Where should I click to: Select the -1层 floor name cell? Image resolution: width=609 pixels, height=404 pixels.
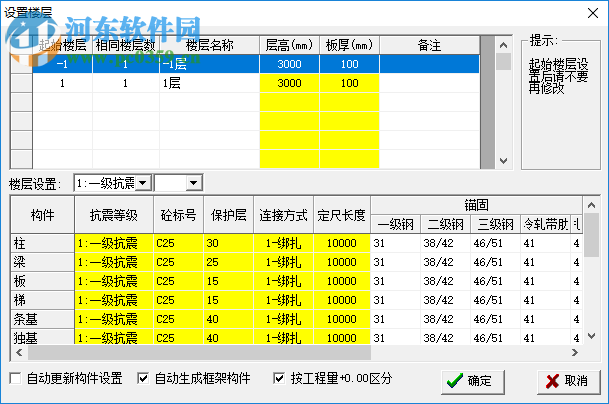209,64
